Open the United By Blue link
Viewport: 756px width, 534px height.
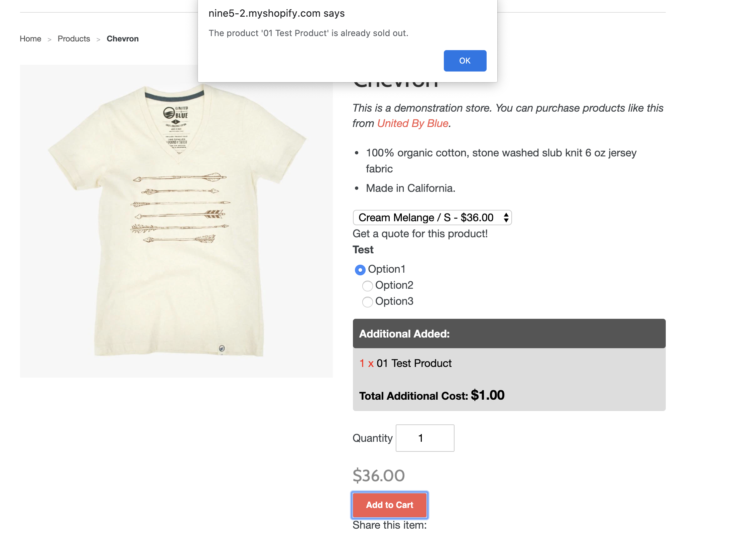point(413,123)
